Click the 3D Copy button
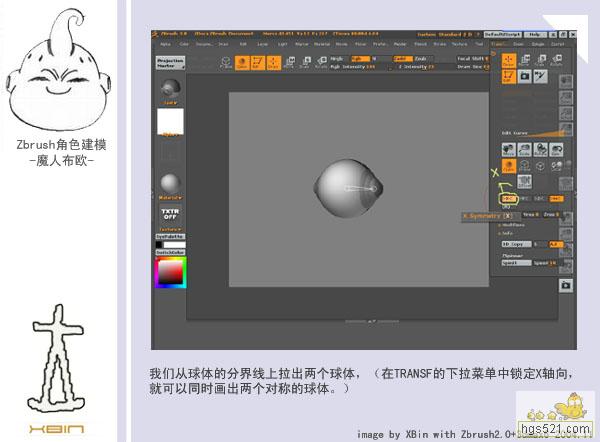The height and width of the screenshot is (442, 600). pos(517,244)
